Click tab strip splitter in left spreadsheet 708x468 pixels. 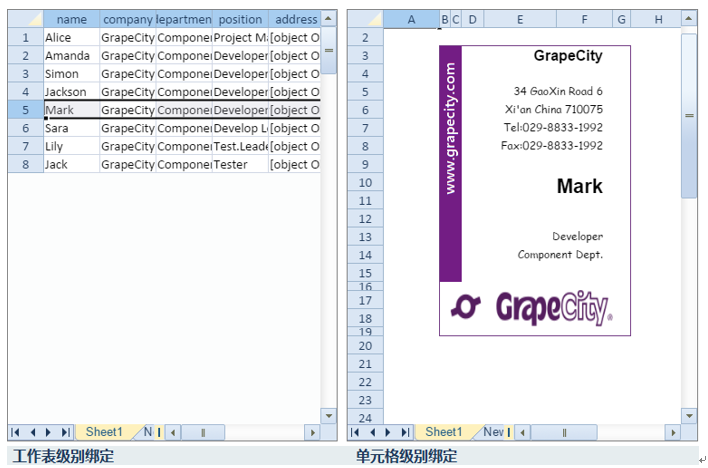click(x=159, y=433)
